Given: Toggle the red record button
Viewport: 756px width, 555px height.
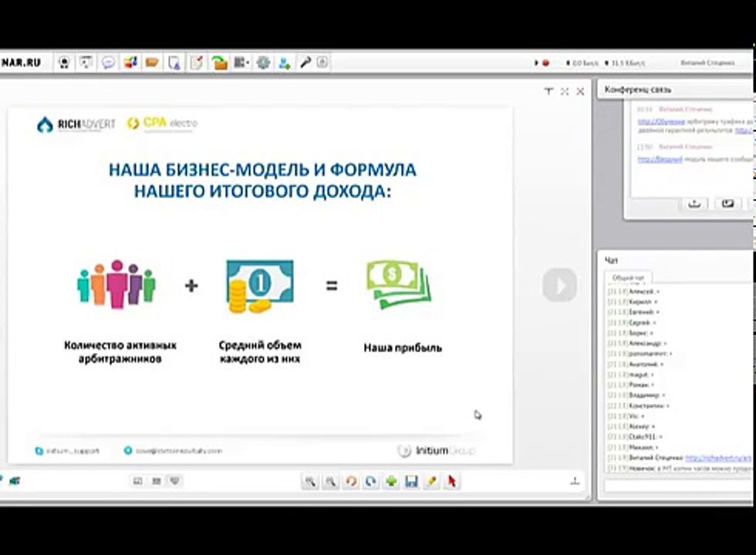Looking at the screenshot, I should (546, 63).
